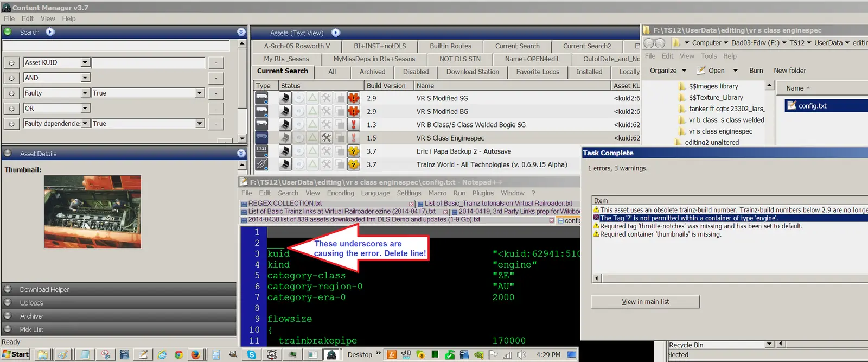Image resolution: width=868 pixels, height=362 pixels.
Task: Click the question-mark status icon for Eric i Papa Backup 2
Action: click(354, 151)
